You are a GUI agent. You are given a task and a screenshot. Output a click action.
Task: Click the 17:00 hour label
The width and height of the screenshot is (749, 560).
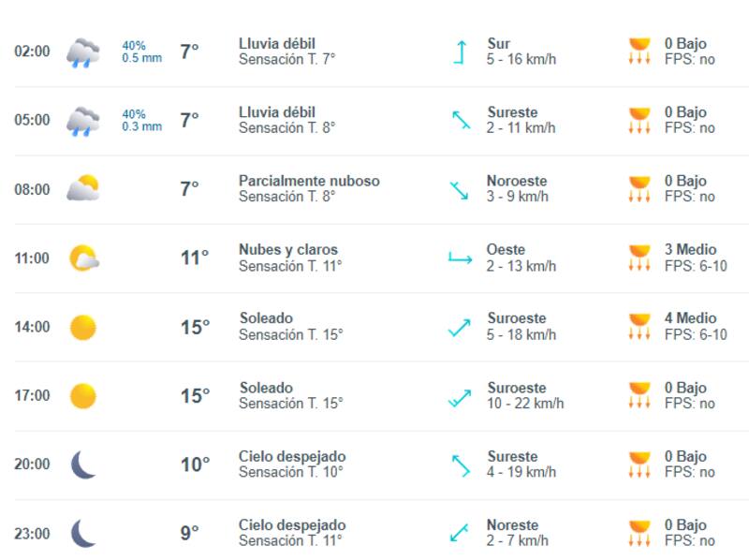pos(32,396)
